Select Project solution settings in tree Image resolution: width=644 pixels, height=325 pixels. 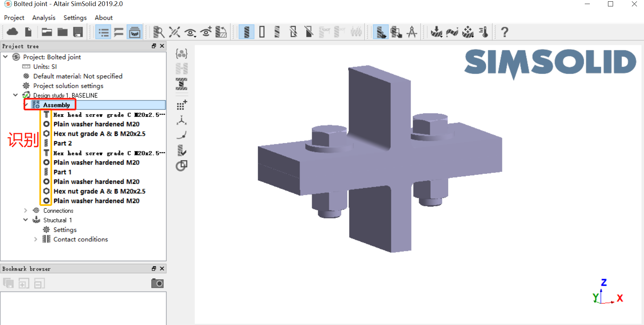(68, 86)
